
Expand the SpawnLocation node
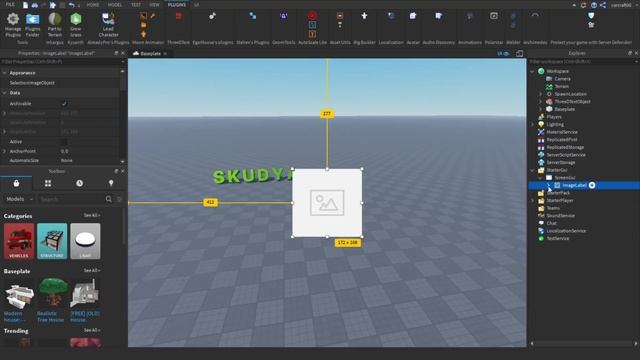click(x=540, y=94)
